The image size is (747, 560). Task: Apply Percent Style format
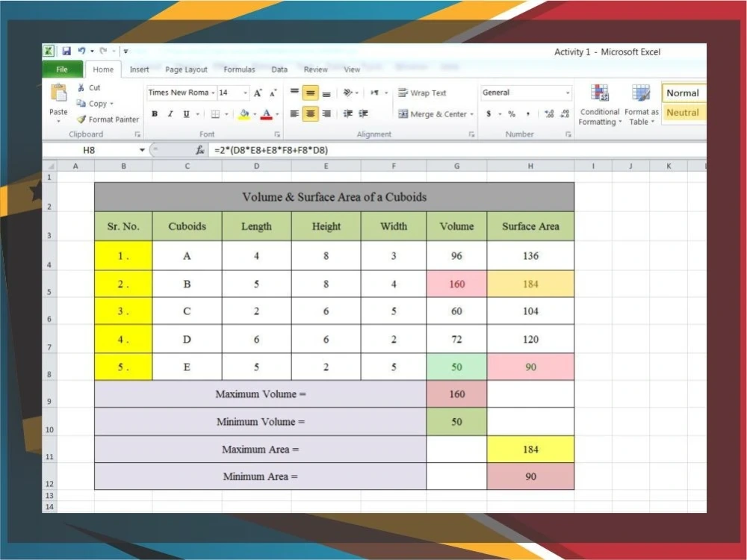[x=512, y=113]
